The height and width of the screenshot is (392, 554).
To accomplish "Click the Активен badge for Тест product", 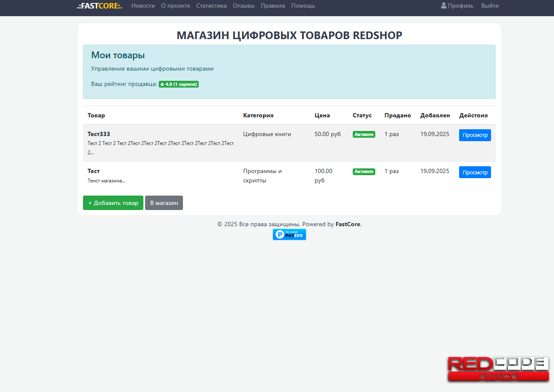I will pyautogui.click(x=364, y=172).
